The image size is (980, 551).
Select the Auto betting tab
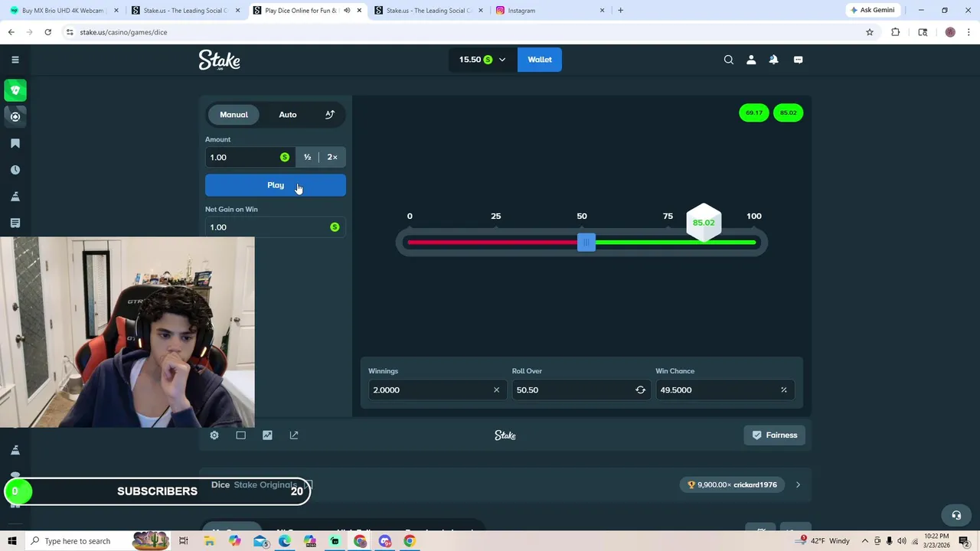(x=288, y=114)
